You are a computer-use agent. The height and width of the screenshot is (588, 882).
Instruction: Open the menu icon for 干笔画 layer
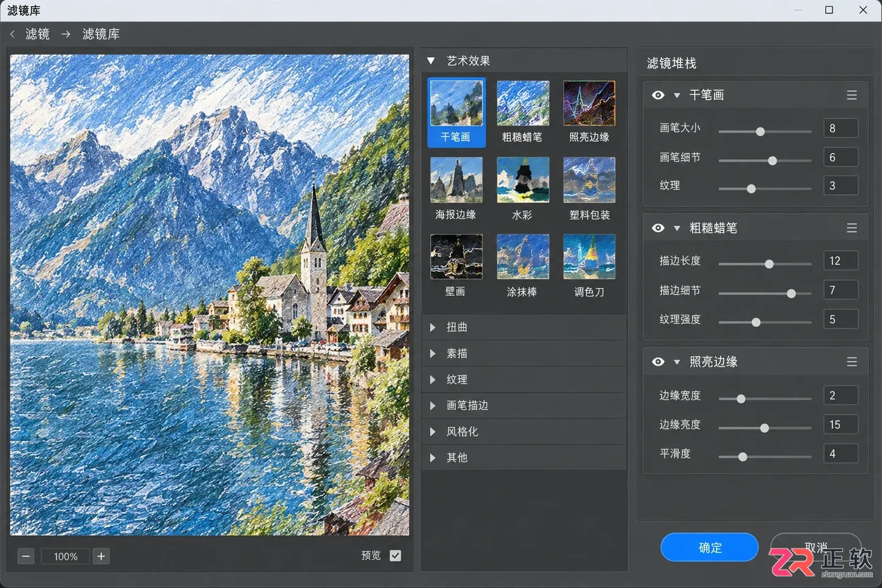click(x=851, y=95)
